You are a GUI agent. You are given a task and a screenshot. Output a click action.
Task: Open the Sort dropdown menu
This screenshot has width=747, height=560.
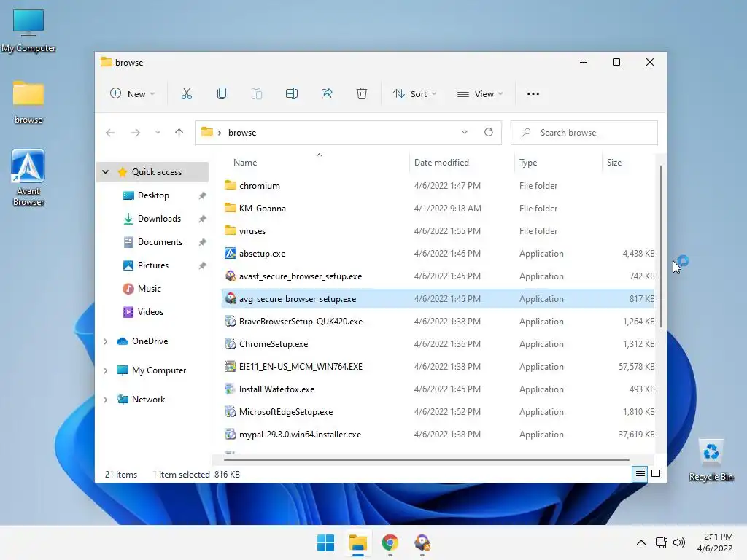pyautogui.click(x=414, y=94)
